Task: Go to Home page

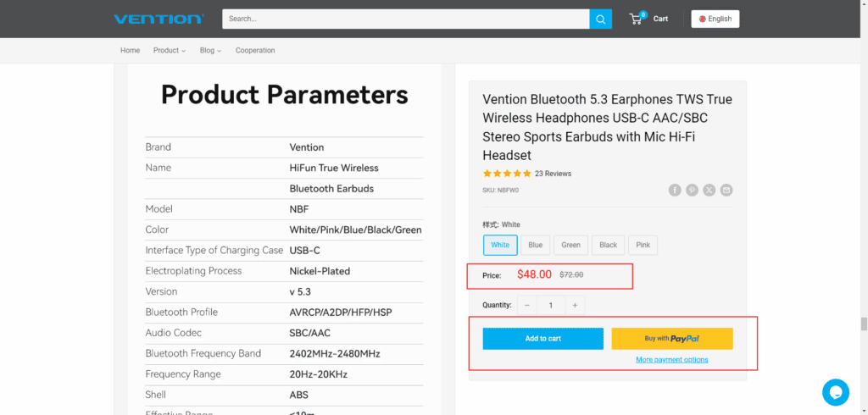Action: 130,50
